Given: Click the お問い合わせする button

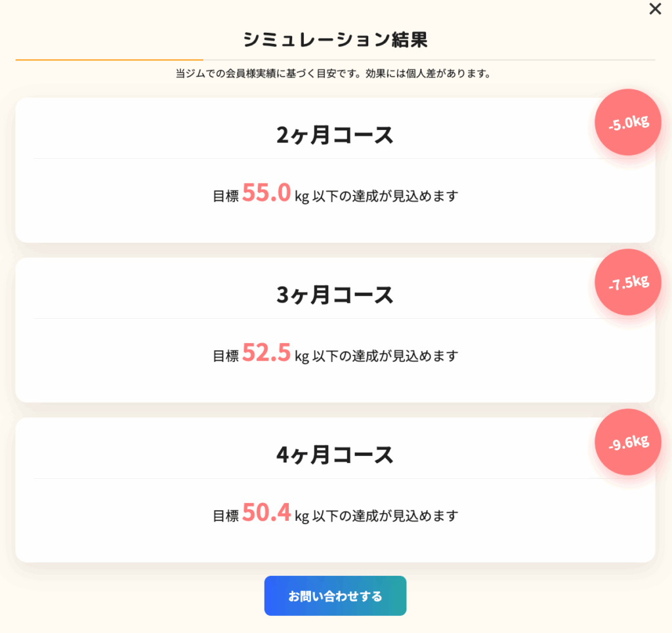Looking at the screenshot, I should click(x=335, y=596).
